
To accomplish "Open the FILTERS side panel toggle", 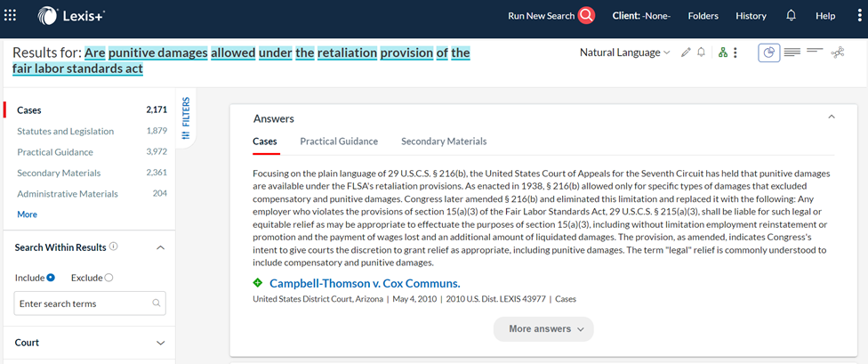I will pos(186,119).
